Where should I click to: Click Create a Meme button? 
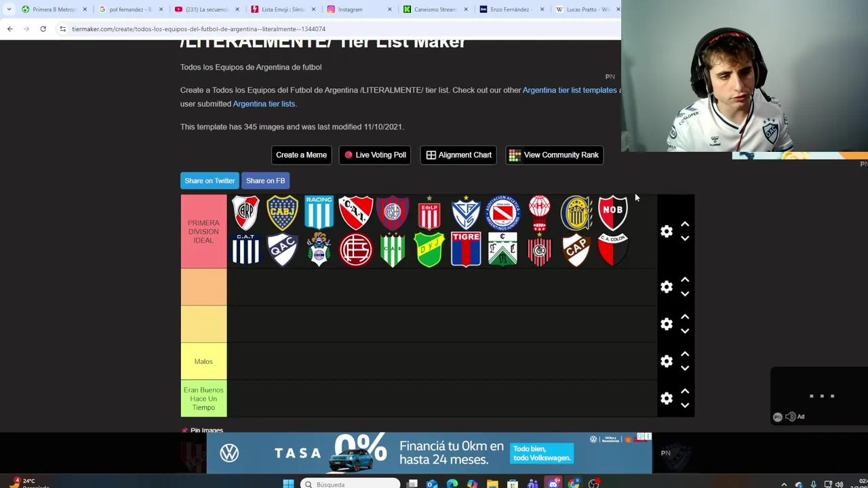[x=301, y=155]
